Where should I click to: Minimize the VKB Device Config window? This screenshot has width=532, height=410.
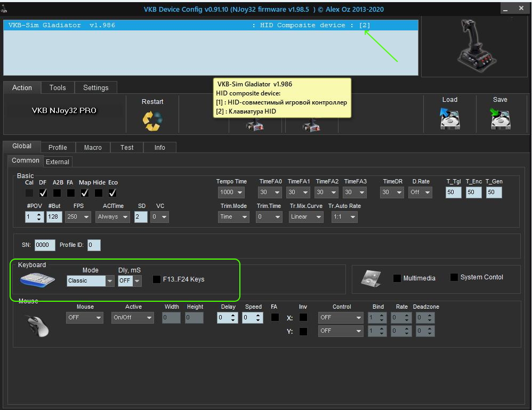[x=505, y=9]
